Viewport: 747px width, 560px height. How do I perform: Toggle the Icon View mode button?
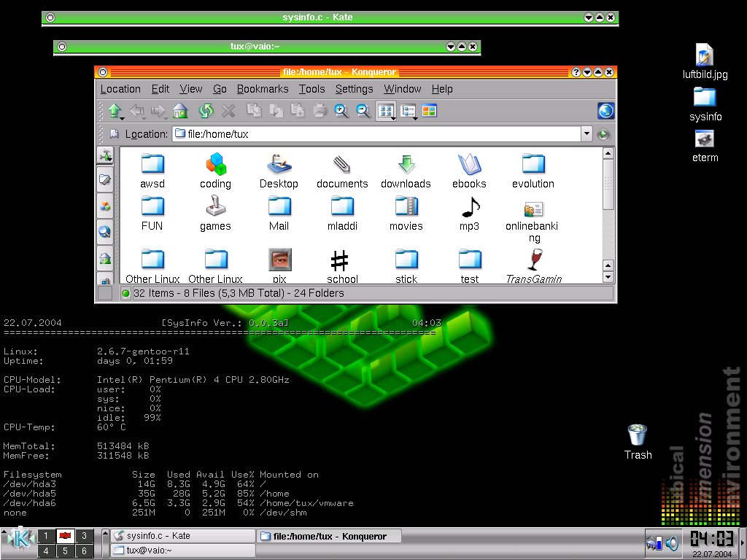(385, 111)
